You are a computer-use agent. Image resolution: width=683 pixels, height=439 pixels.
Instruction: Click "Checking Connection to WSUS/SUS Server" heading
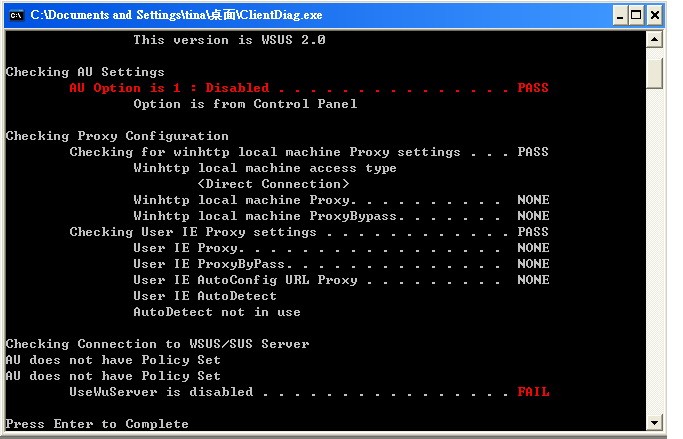pyautogui.click(x=157, y=344)
